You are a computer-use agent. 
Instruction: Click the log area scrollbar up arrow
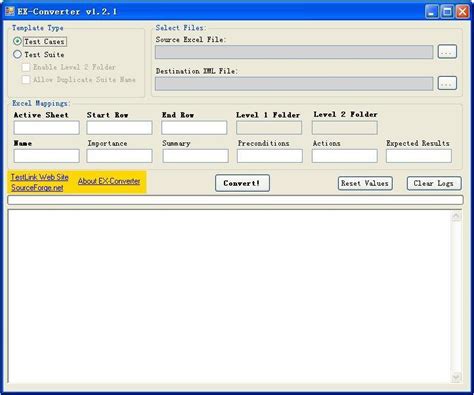tap(456, 217)
